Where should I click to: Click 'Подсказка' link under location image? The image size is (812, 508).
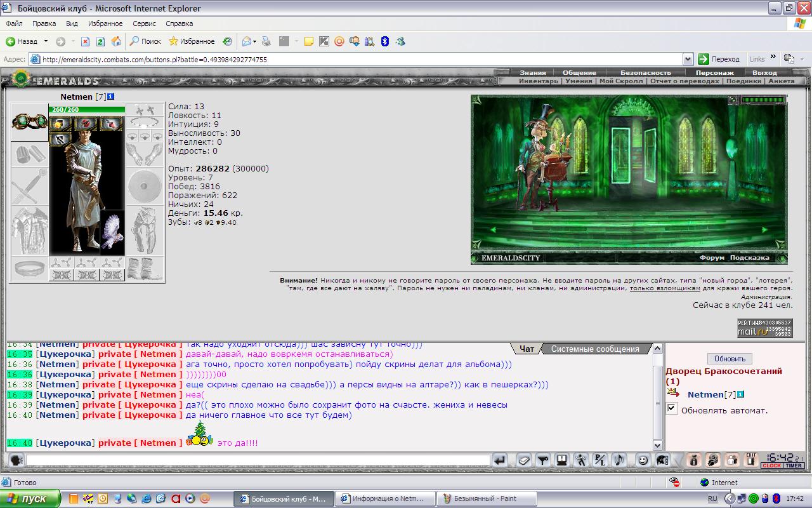tap(749, 258)
